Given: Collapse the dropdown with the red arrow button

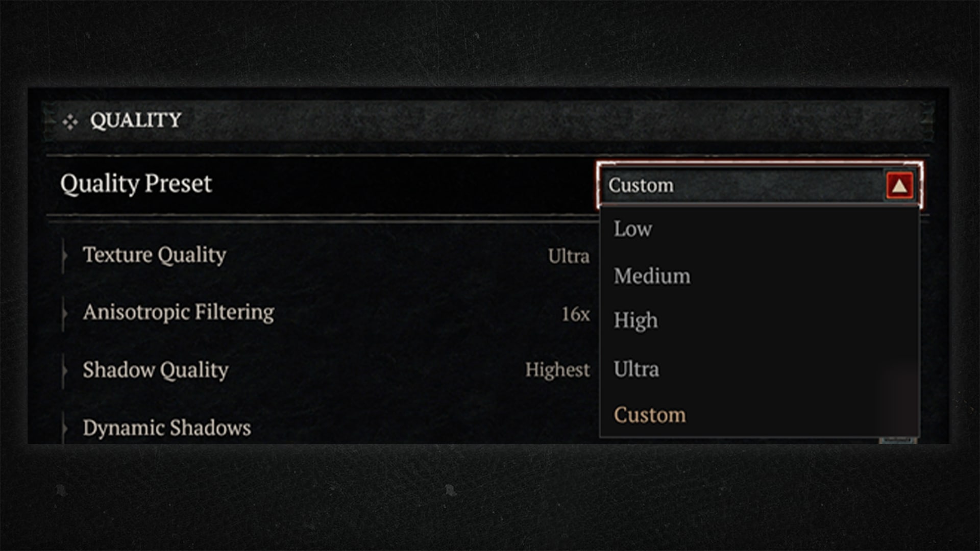Looking at the screenshot, I should pyautogui.click(x=899, y=185).
